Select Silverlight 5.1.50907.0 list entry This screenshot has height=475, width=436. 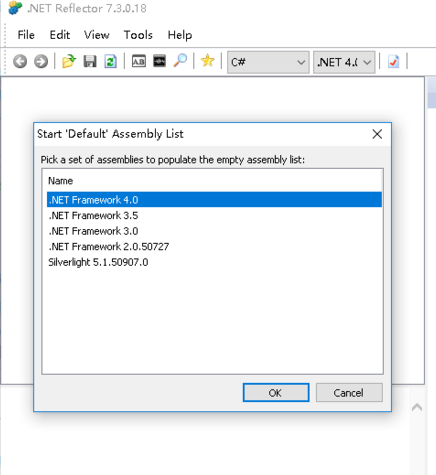click(x=214, y=262)
